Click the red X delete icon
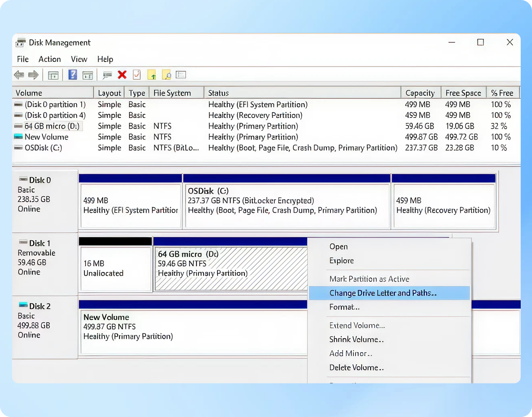The width and height of the screenshot is (532, 417). [122, 75]
